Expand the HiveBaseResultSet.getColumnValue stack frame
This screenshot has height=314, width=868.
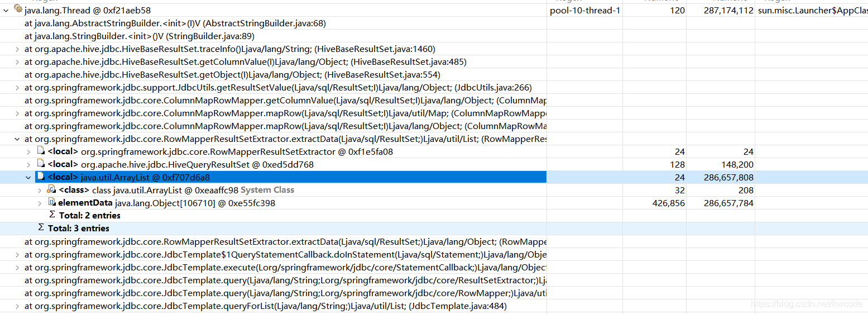(x=17, y=62)
